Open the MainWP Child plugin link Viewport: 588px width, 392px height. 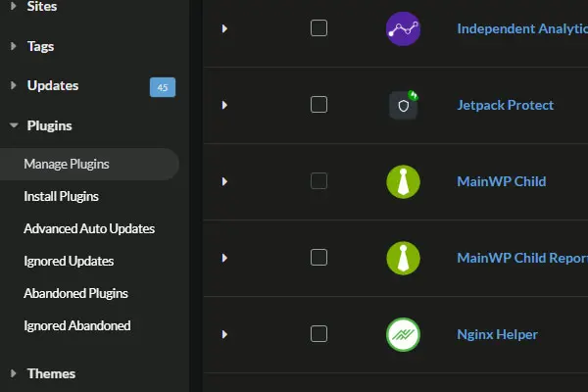[x=502, y=181]
